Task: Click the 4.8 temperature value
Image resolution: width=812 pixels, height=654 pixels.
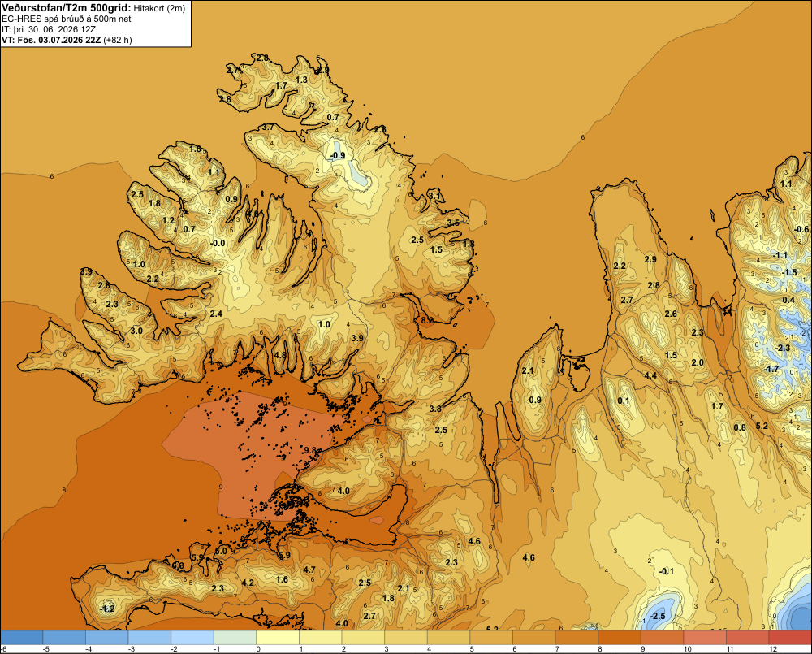Action: 280,355
